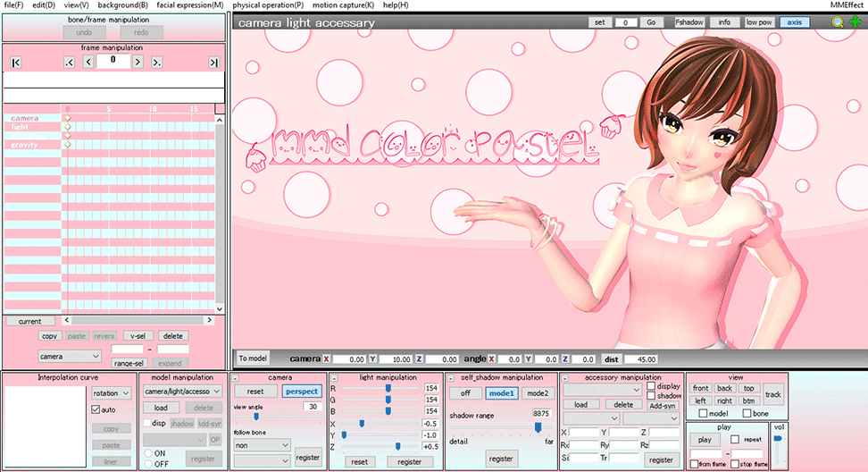868x472 pixels.
Task: Open the MMEffect menu
Action: point(847,5)
